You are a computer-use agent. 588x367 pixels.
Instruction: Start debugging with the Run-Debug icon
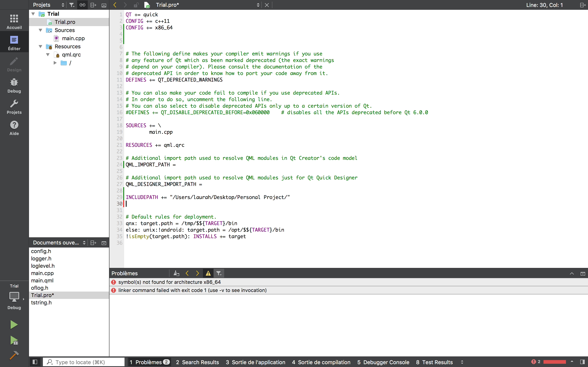click(x=14, y=340)
